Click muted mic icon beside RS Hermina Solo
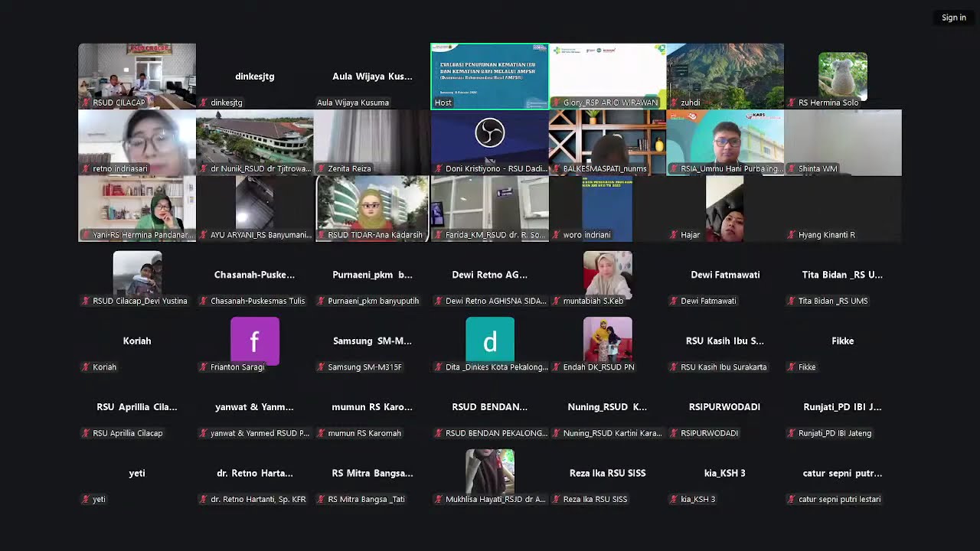Screen dimensions: 980x551 pos(792,103)
